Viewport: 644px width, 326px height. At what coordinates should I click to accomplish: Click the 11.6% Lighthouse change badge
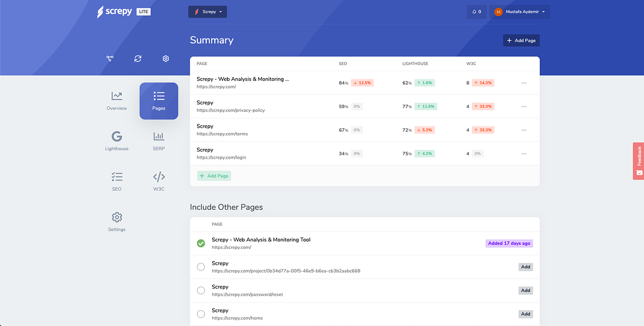click(x=426, y=106)
